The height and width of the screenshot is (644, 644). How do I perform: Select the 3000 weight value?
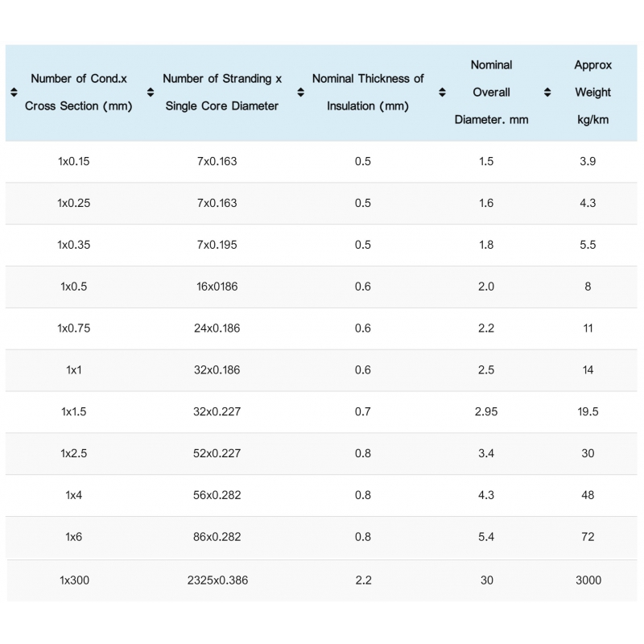click(x=588, y=580)
